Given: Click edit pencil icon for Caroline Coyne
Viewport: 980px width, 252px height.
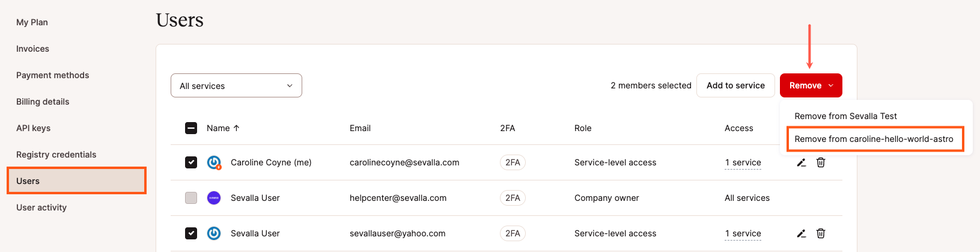Looking at the screenshot, I should pos(801,162).
